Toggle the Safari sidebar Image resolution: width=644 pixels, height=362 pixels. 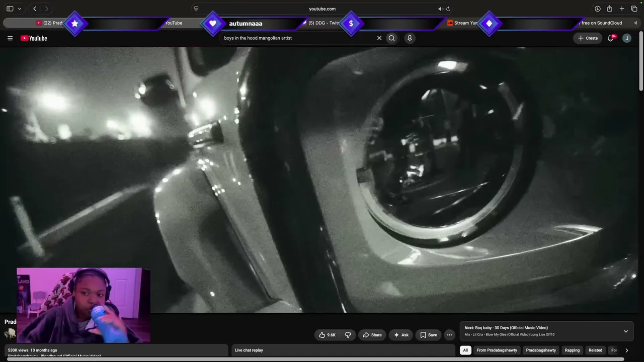tap(10, 9)
